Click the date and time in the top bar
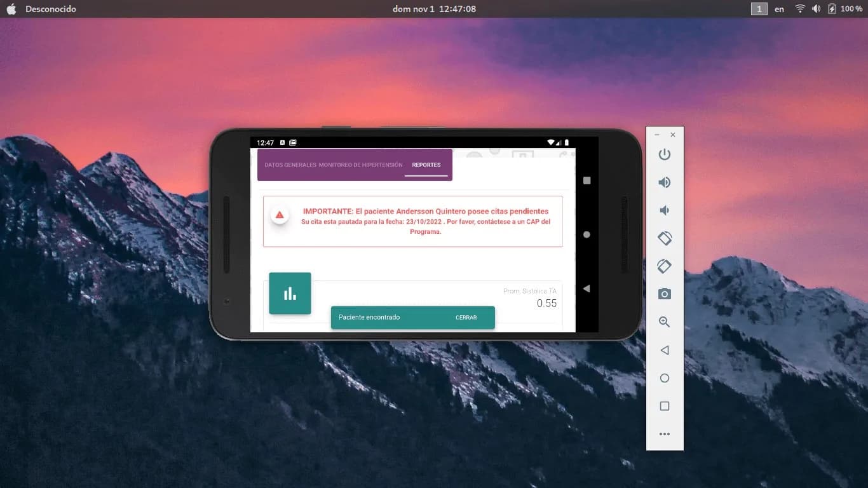Screen dimensions: 868x488 (x=434, y=9)
